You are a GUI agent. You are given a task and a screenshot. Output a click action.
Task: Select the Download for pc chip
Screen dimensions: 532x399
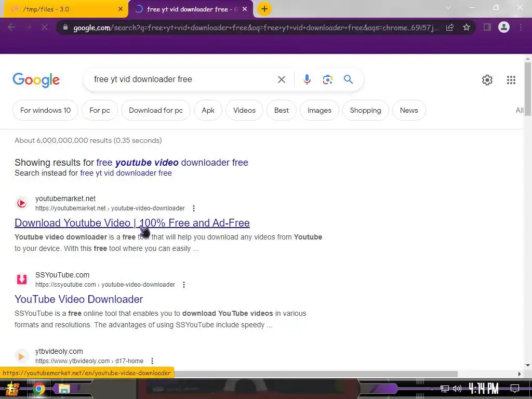click(156, 110)
